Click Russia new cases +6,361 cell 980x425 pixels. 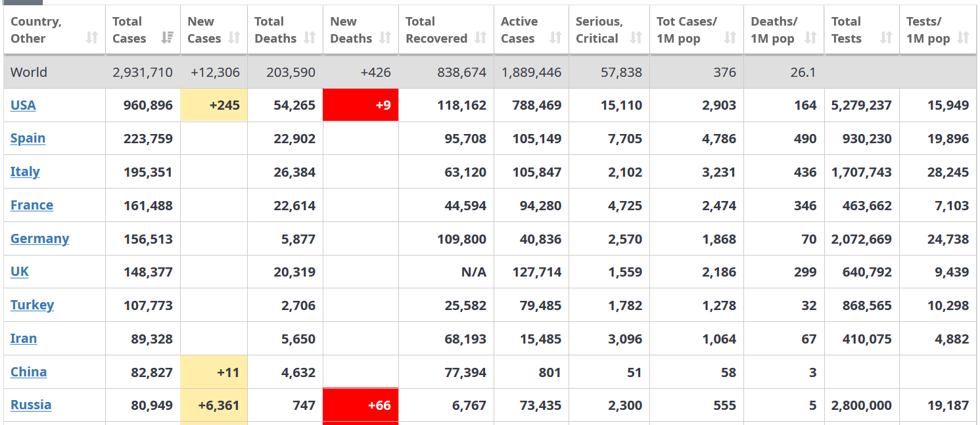(x=214, y=405)
